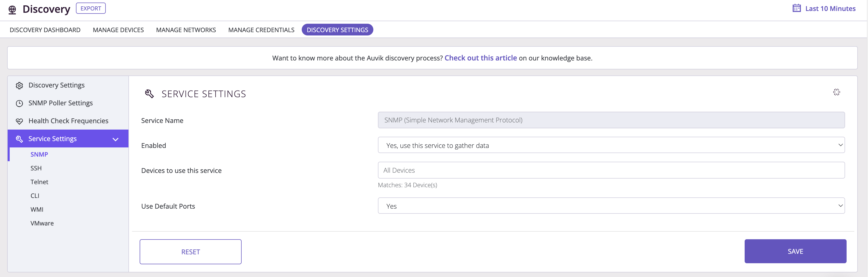Open the Discovery Dashboard tab

[x=45, y=30]
